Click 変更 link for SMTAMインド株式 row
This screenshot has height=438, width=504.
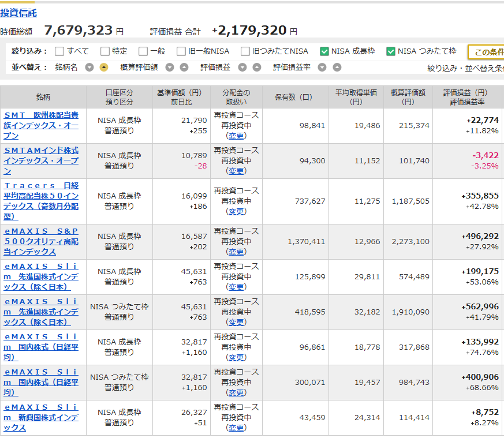point(236,171)
